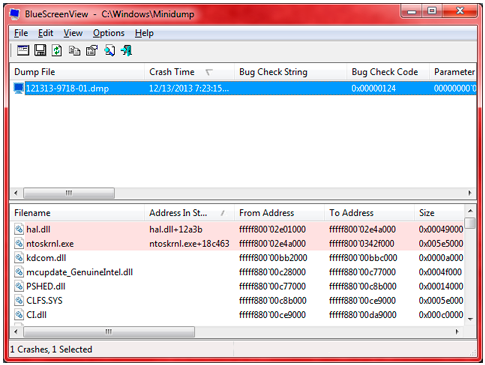Screen dimensions: 485x365
Task: Click the dump file monitor icon
Action: 19,89
